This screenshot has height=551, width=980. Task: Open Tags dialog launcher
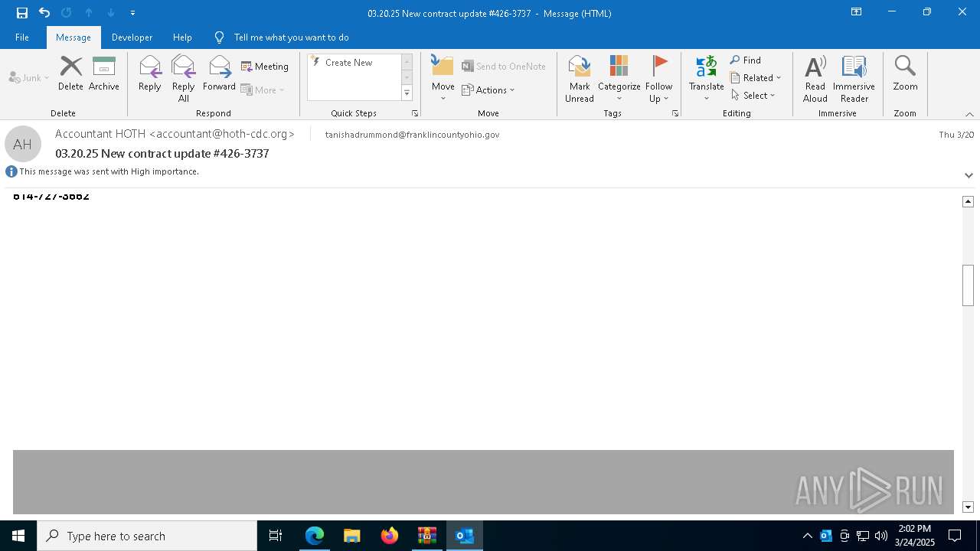(x=675, y=113)
